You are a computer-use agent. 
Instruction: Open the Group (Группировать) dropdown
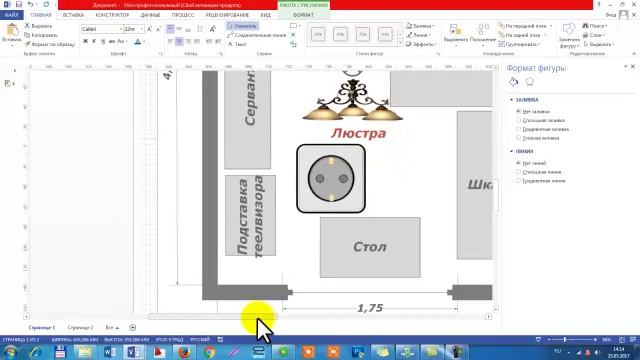point(520,44)
